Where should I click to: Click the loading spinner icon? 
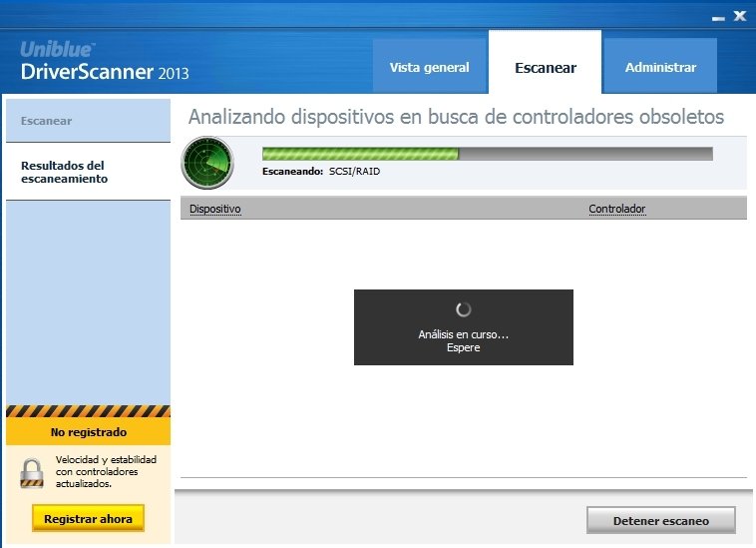[464, 309]
